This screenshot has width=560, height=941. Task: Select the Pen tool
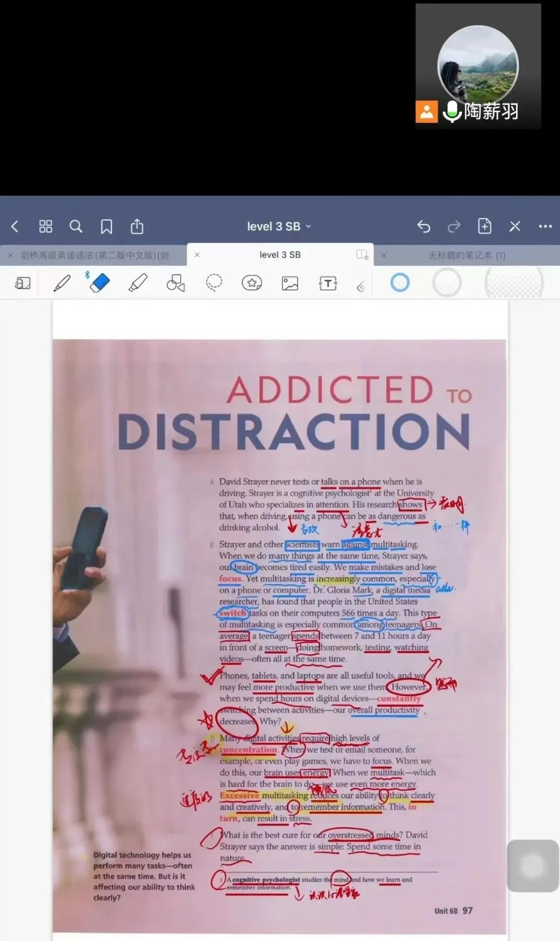point(62,283)
